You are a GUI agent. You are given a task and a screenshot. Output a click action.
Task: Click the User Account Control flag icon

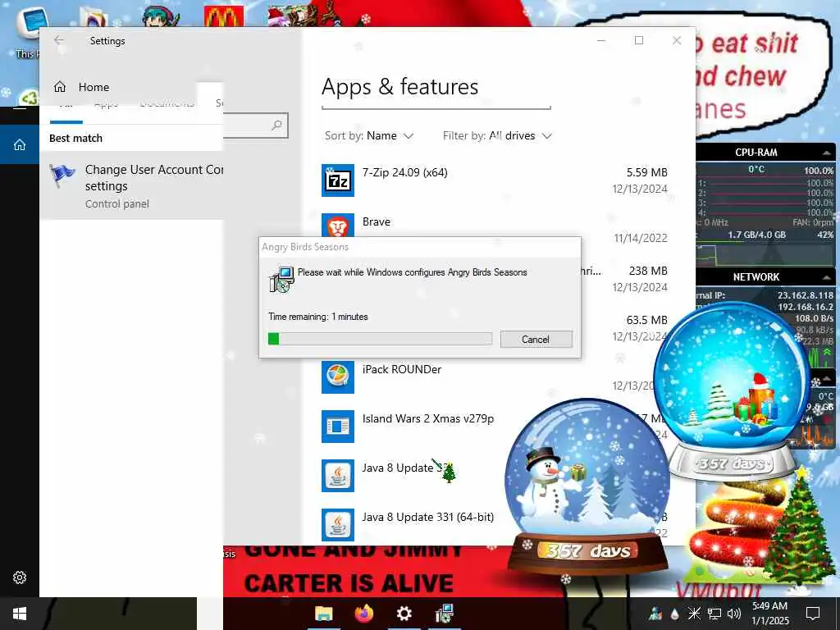(x=62, y=177)
